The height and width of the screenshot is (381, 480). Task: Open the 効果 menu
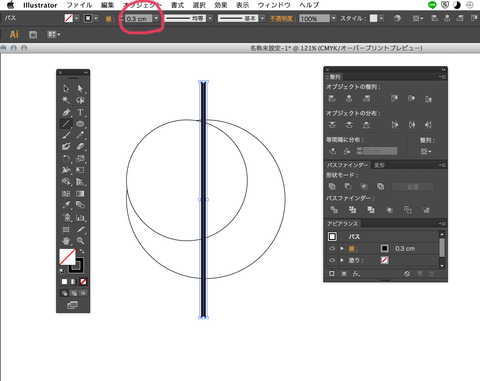pos(221,5)
